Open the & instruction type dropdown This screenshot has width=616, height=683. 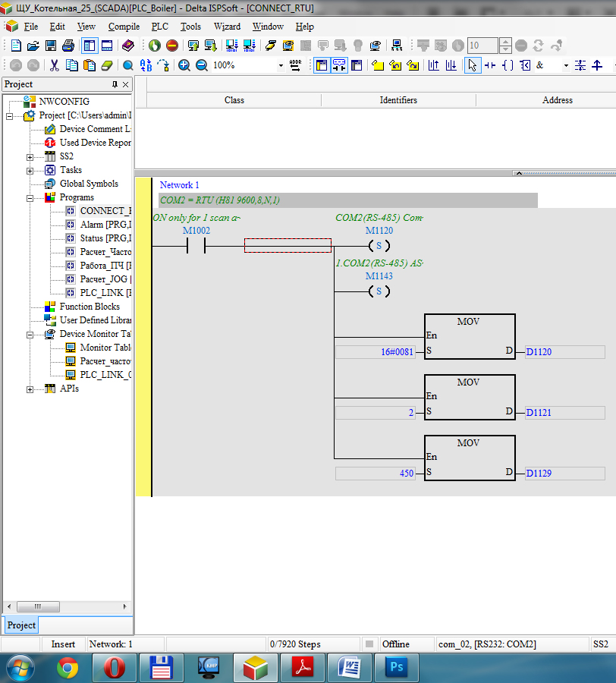[566, 66]
